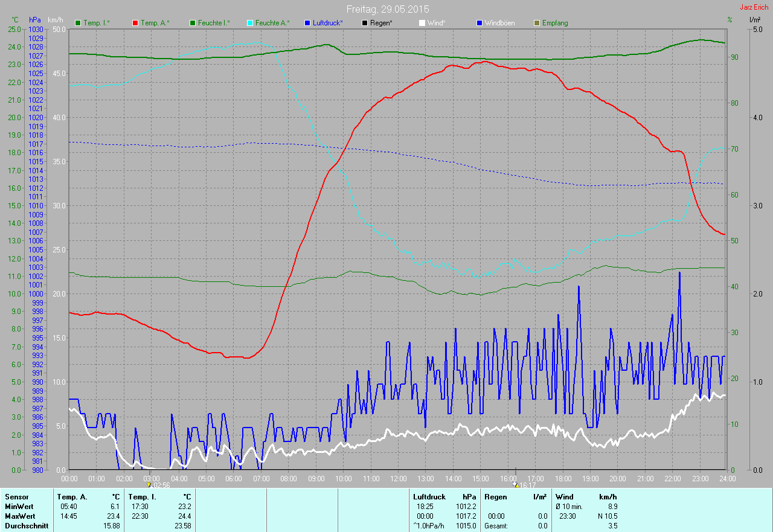Click the '°C' axis unit label
773x532 pixels.
click(15, 20)
